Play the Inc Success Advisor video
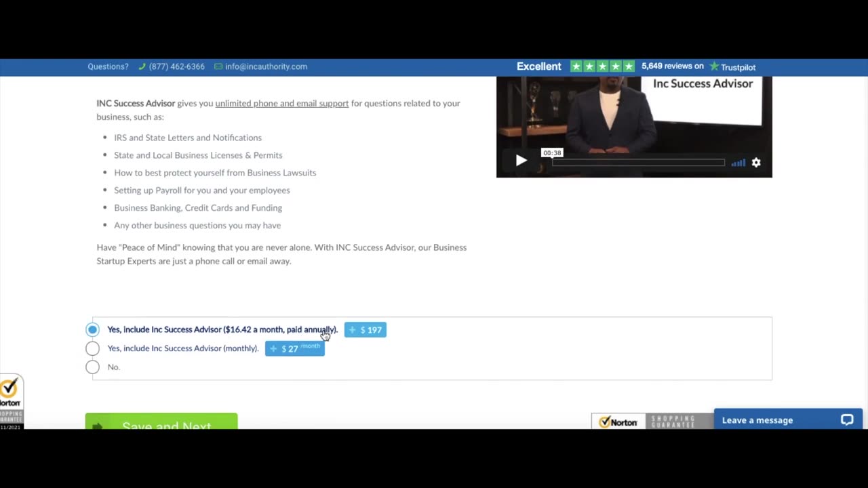 tap(521, 161)
